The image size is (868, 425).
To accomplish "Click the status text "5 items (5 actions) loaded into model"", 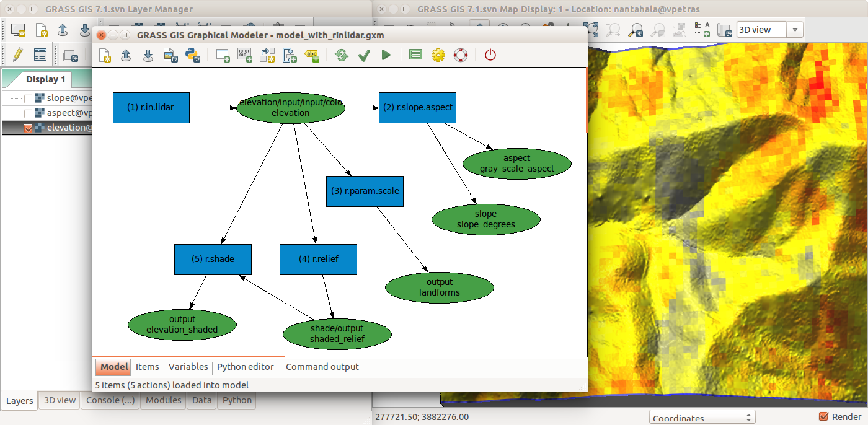I will click(172, 385).
